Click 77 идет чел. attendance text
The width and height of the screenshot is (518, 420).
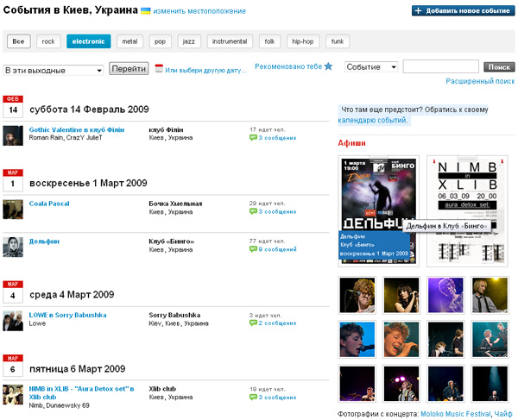(x=268, y=241)
